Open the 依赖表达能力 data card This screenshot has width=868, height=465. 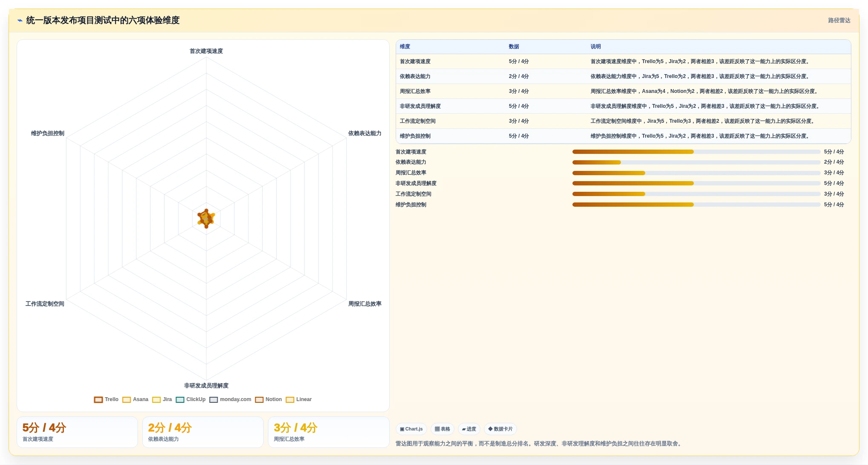203,432
